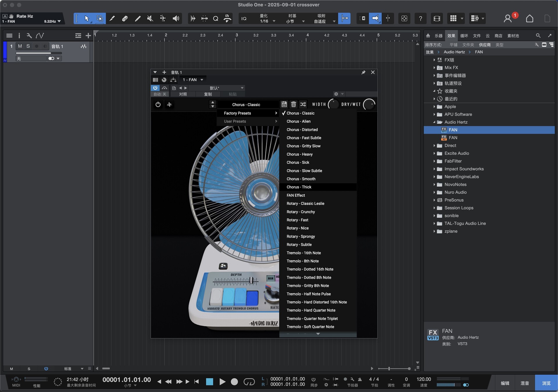Click the browser home icon
This screenshot has height=392, width=558.
(x=428, y=36)
